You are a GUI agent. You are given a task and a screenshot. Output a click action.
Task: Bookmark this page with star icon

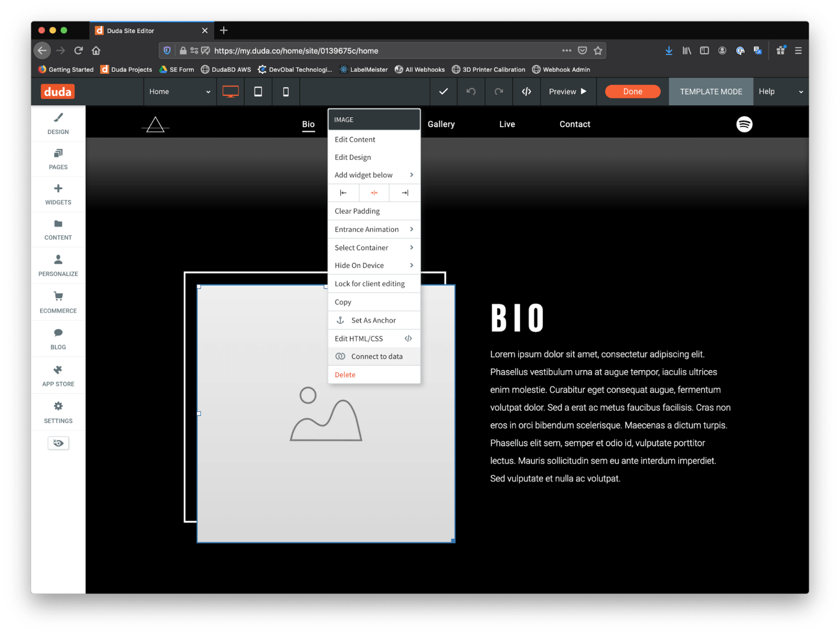598,51
